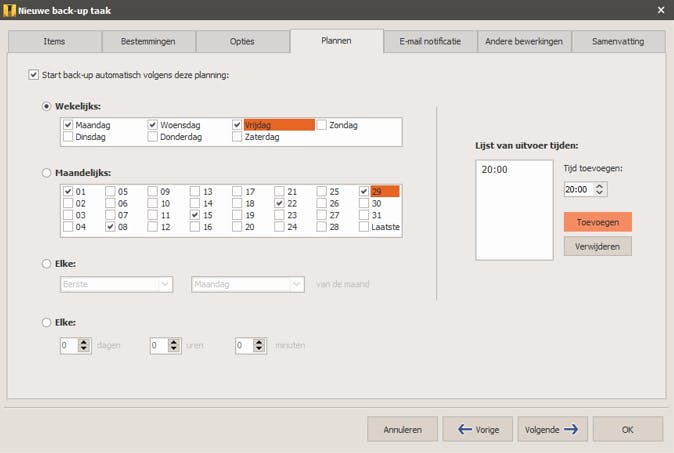Uncheck day 01 of the month
The image size is (674, 453).
(x=68, y=191)
